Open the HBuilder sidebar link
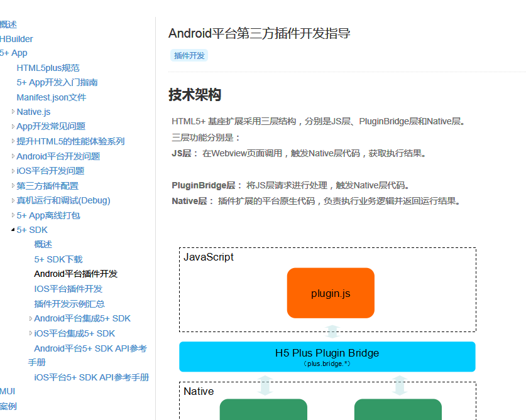 (x=16, y=39)
